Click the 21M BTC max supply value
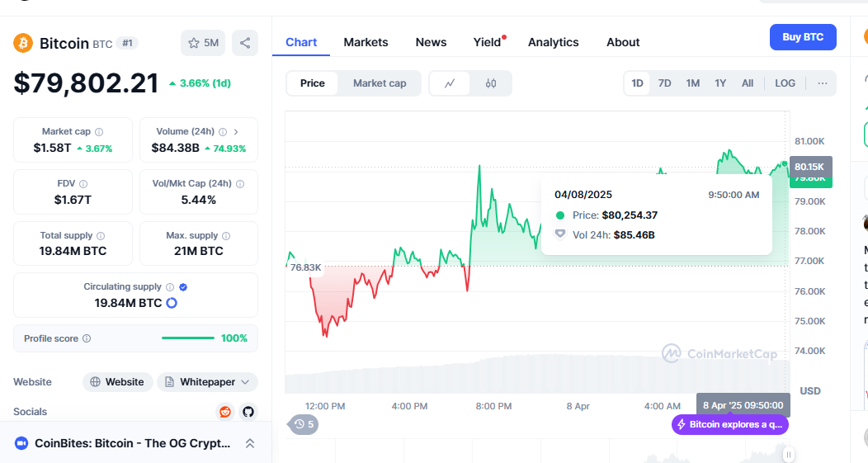The width and height of the screenshot is (868, 463). [x=199, y=251]
